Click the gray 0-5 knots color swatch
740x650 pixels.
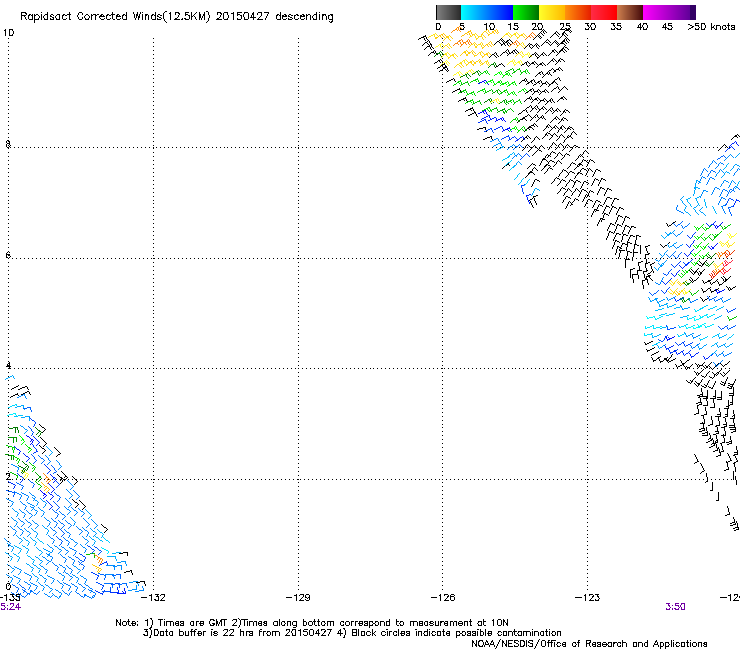[448, 12]
